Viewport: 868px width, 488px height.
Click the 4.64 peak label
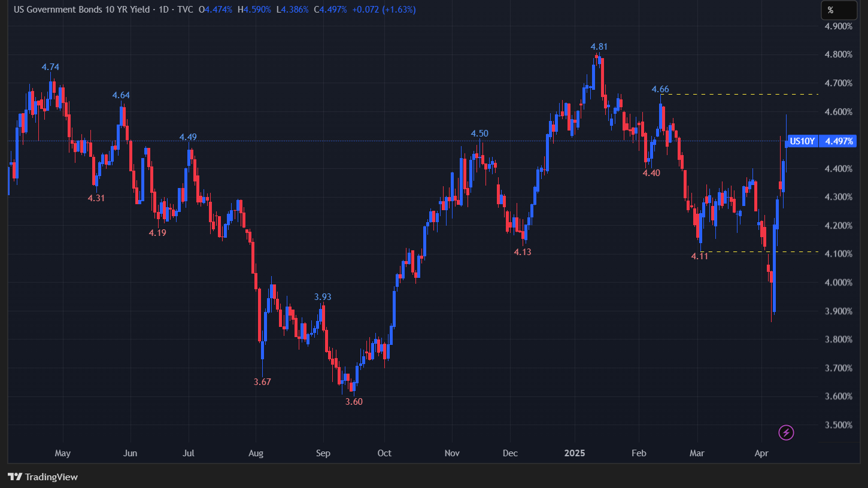[121, 95]
